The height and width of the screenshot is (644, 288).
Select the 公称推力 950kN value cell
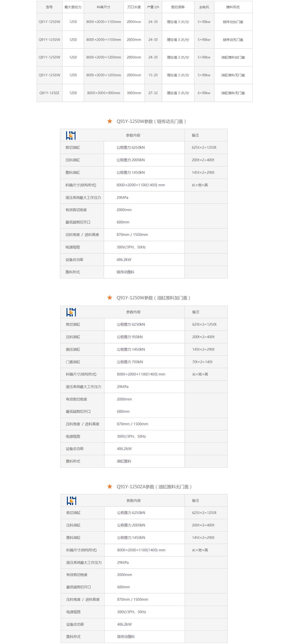[x=130, y=337]
